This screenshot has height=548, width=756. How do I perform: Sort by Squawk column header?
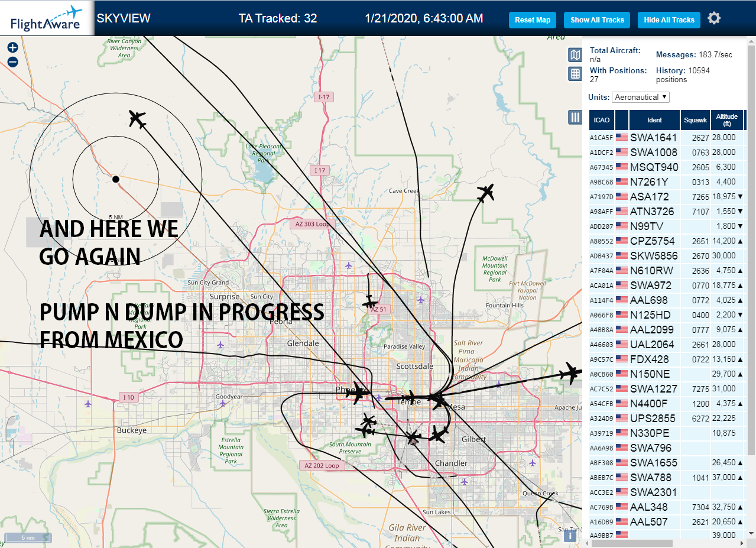click(695, 120)
